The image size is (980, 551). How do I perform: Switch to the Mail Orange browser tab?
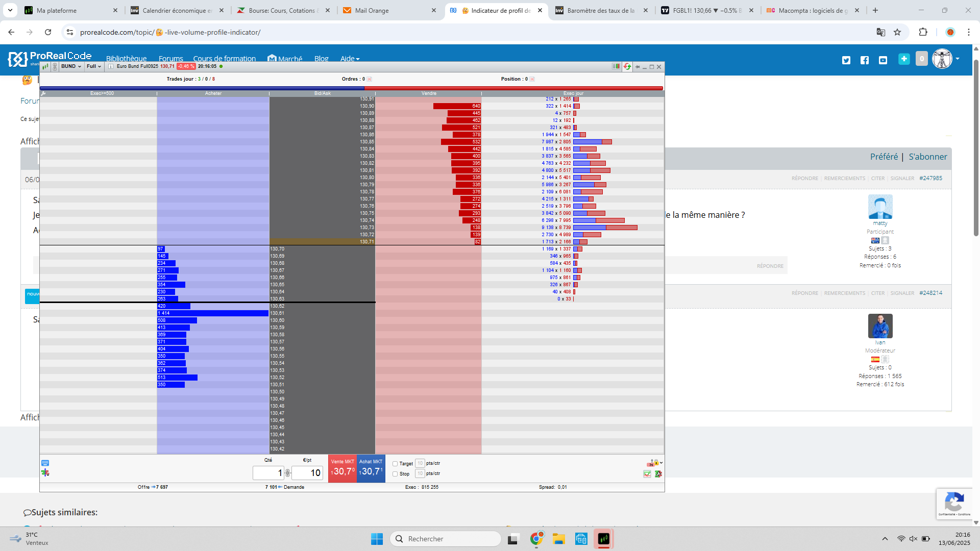(372, 10)
